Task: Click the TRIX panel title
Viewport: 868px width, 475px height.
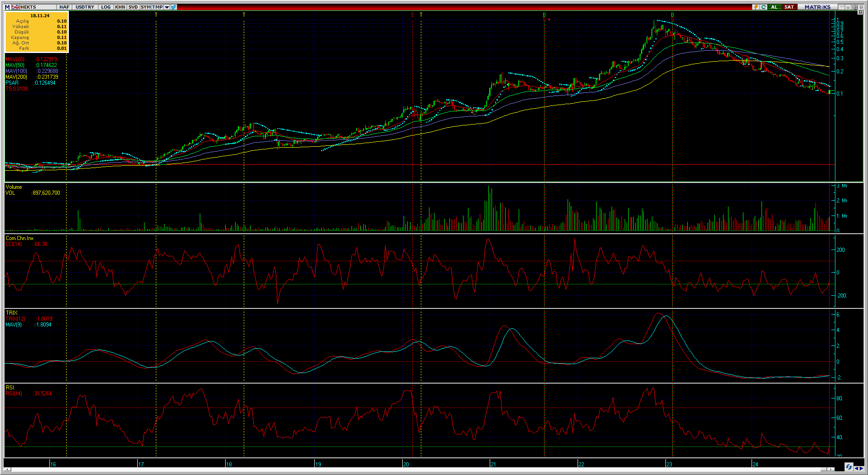Action: pyautogui.click(x=11, y=313)
